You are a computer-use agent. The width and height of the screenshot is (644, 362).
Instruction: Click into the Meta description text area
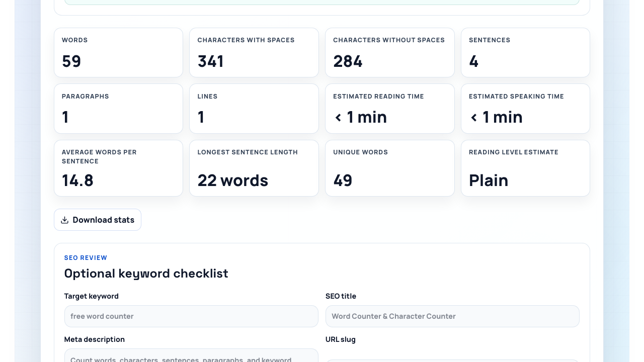pos(191,355)
